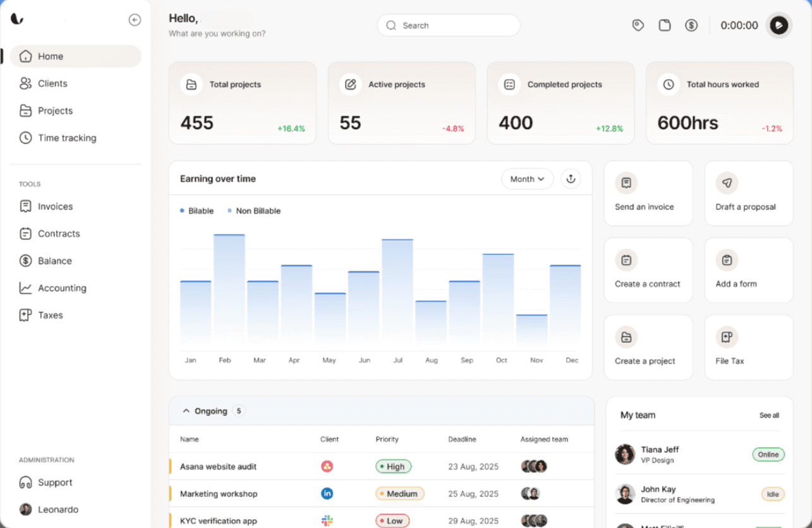The width and height of the screenshot is (812, 528).
Task: Click the Total hours worked clock icon
Action: (x=669, y=84)
